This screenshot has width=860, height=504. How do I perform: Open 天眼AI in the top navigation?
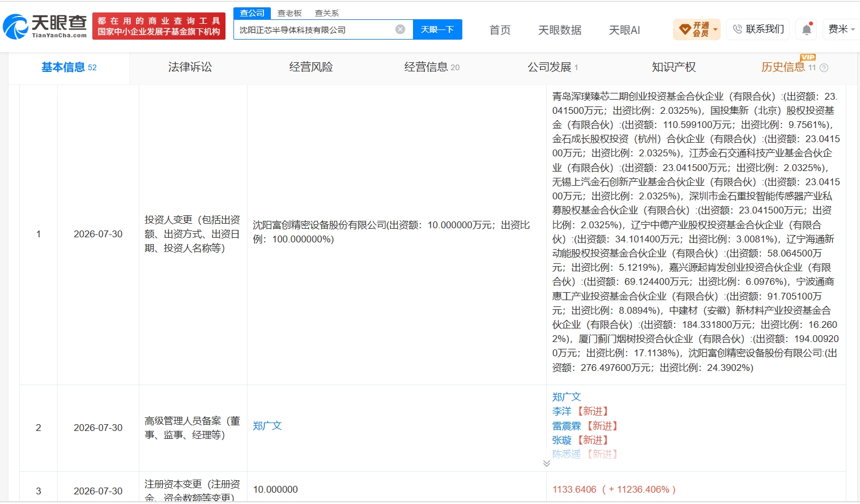coord(624,30)
